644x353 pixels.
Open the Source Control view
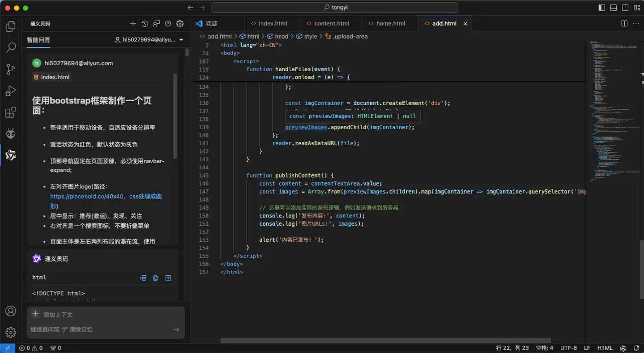(11, 69)
